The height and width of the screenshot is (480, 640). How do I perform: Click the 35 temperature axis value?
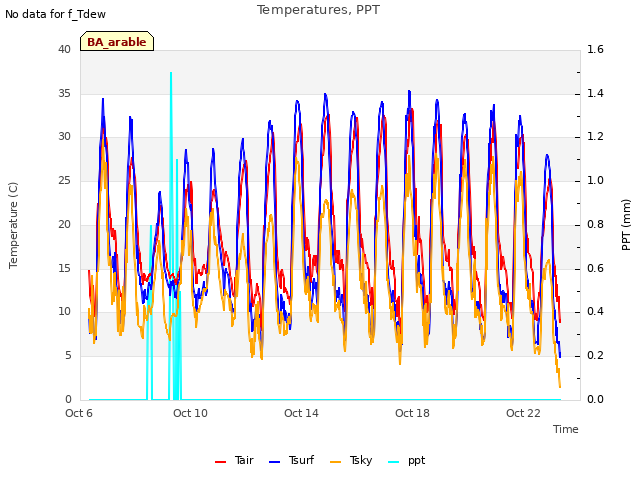click(64, 93)
